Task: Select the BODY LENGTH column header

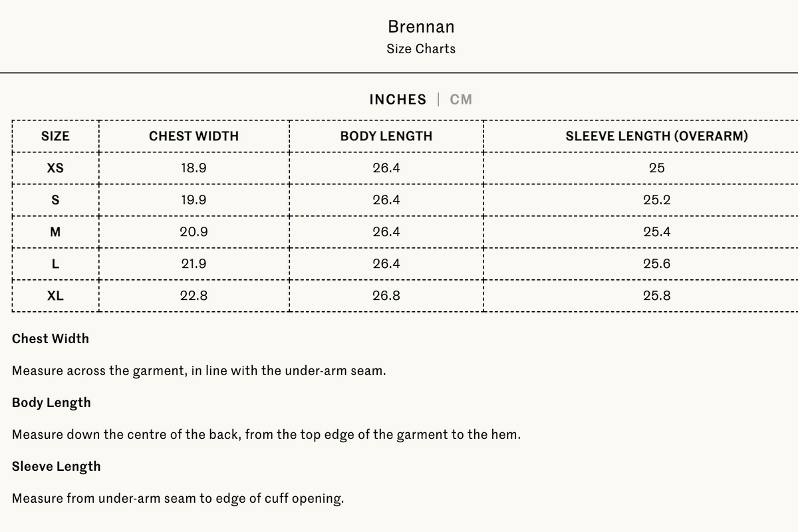Action: pos(386,136)
